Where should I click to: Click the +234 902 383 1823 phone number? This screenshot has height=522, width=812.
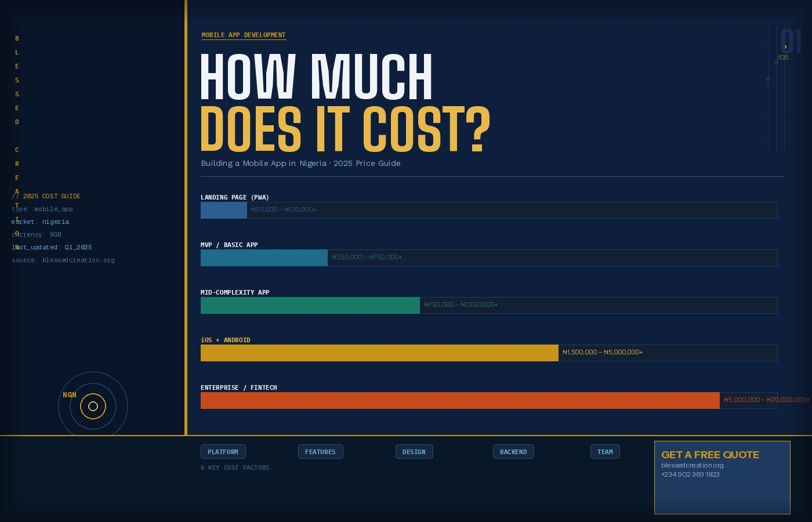690,474
